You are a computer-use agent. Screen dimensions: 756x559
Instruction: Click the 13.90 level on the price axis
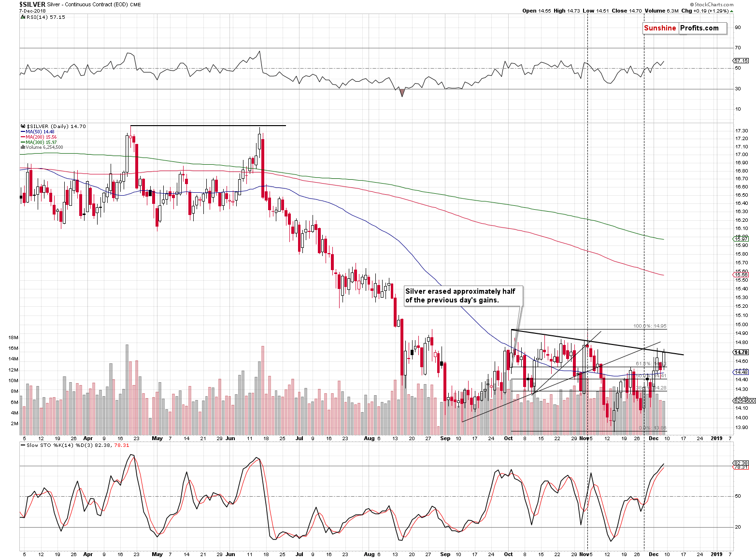point(742,428)
